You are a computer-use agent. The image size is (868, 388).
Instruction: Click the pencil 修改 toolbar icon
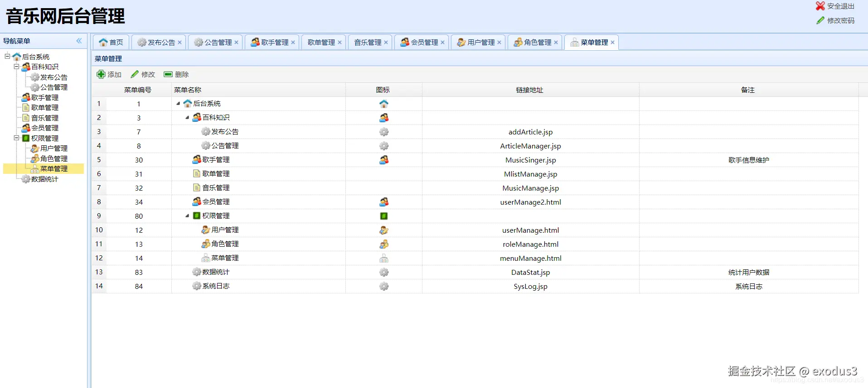click(135, 74)
